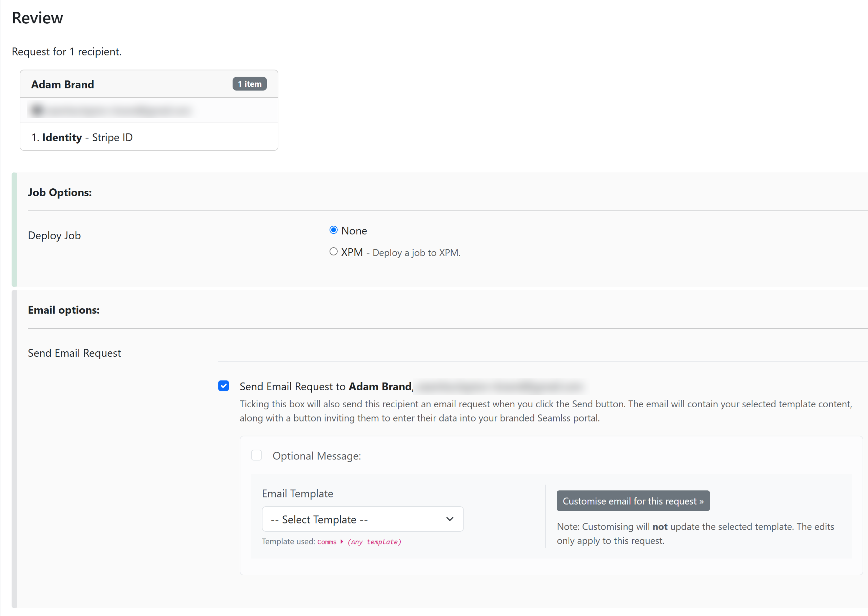Click the Send Email Request field label

coord(74,353)
